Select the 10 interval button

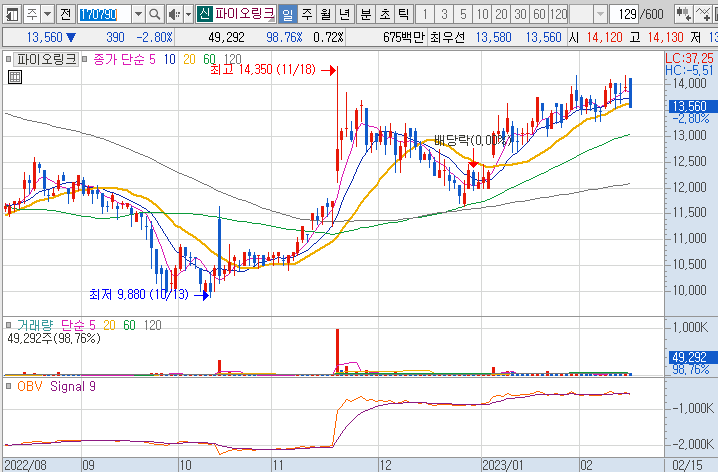pyautogui.click(x=482, y=14)
